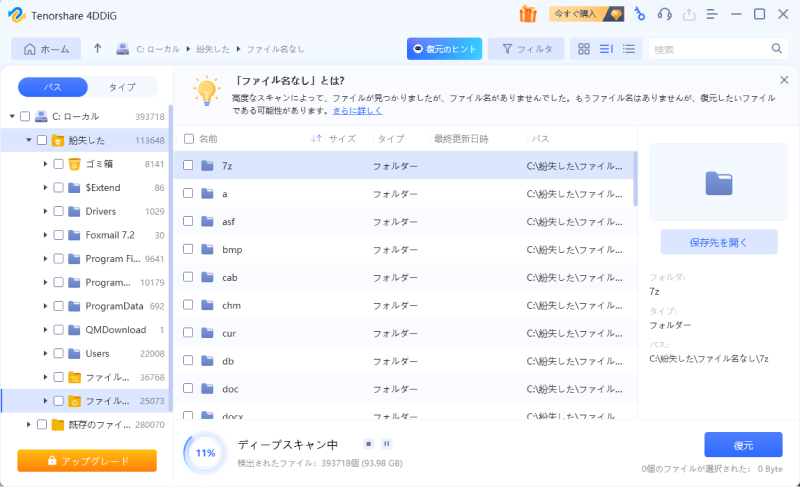This screenshot has height=487, width=800.
Task: Click the ホーム home button
Action: click(x=46, y=49)
